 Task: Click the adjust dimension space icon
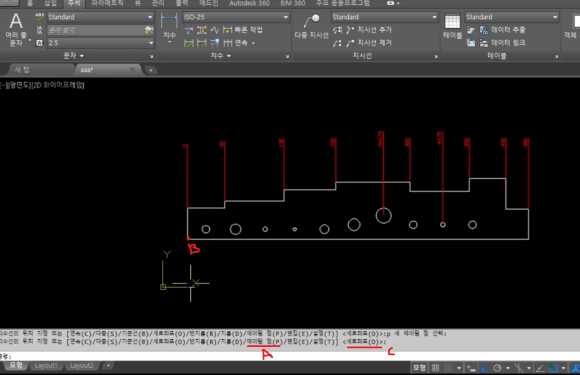click(x=202, y=30)
